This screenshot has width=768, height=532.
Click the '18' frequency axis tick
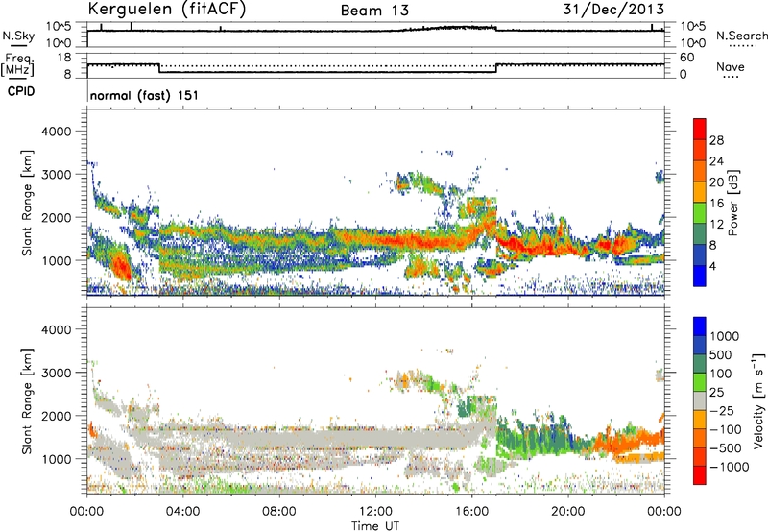(64, 58)
